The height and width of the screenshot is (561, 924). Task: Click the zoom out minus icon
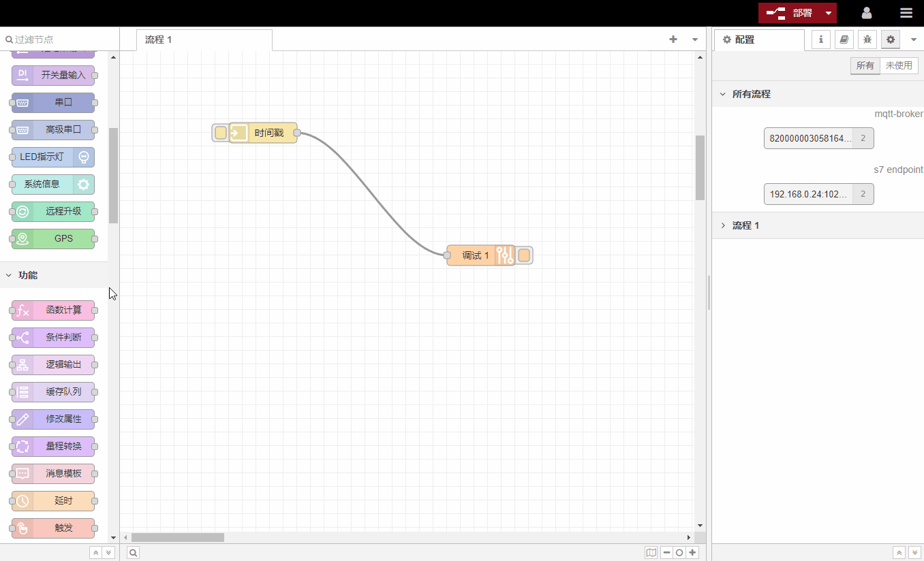pos(666,553)
